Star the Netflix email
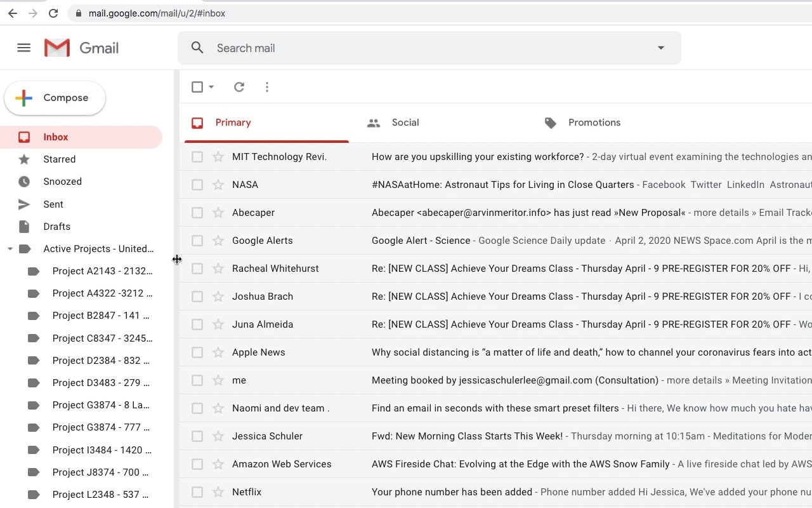812x508 pixels. coord(218,492)
